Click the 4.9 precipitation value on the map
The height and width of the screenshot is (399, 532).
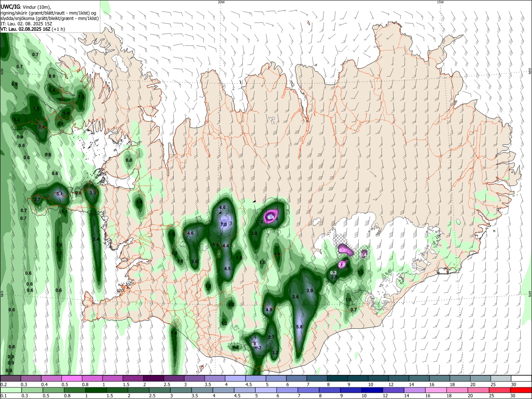[x=268, y=310]
